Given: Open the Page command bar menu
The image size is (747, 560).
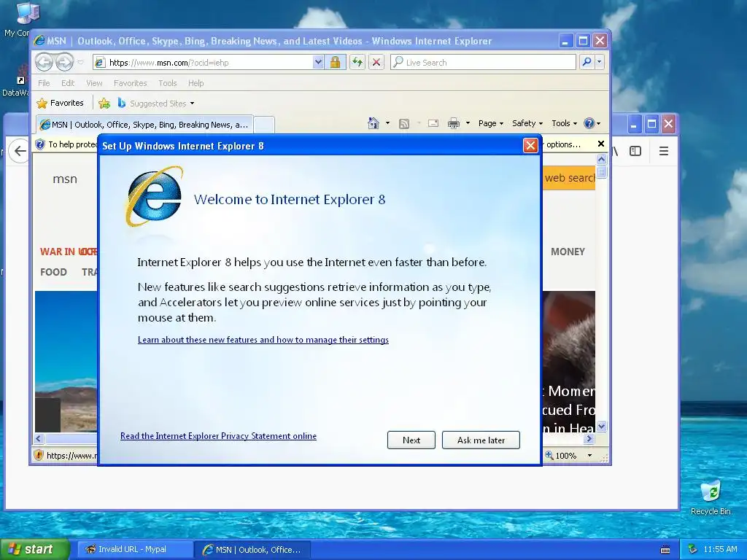Looking at the screenshot, I should (x=491, y=123).
